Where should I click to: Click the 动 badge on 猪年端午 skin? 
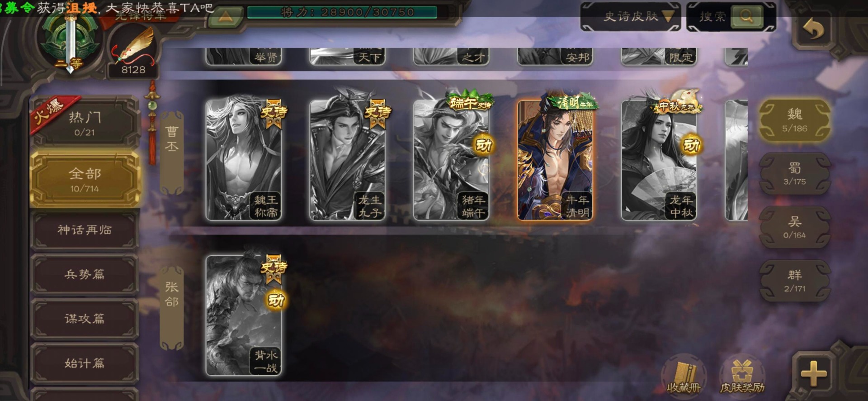pos(484,145)
